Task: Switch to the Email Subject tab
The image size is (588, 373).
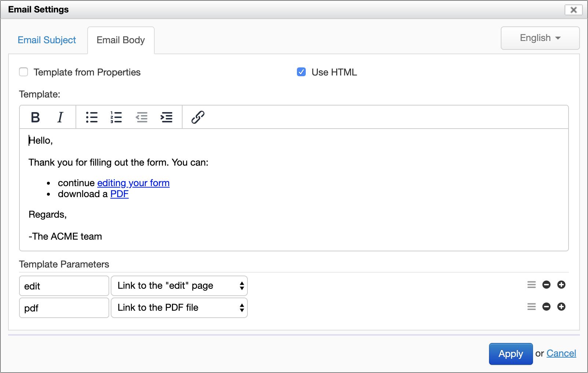Action: [x=47, y=40]
